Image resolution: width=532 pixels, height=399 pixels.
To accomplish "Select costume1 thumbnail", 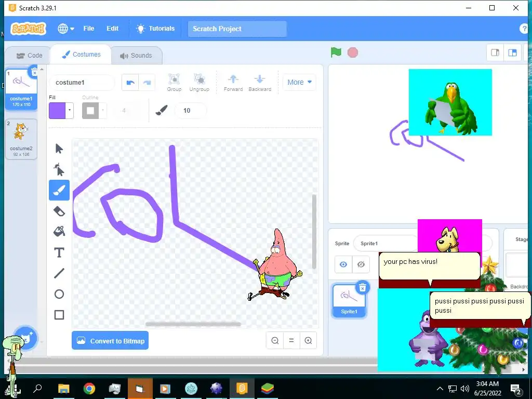I will click(21, 89).
